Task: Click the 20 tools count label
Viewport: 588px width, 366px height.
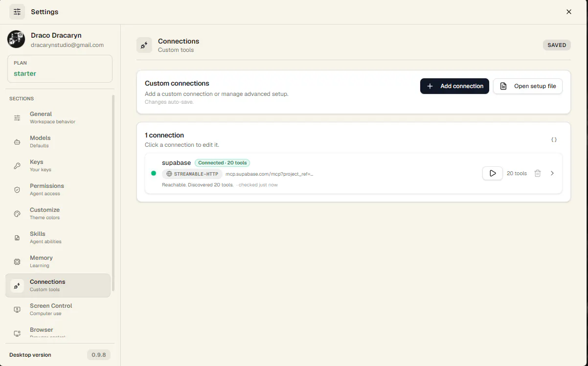Action: coord(517,173)
